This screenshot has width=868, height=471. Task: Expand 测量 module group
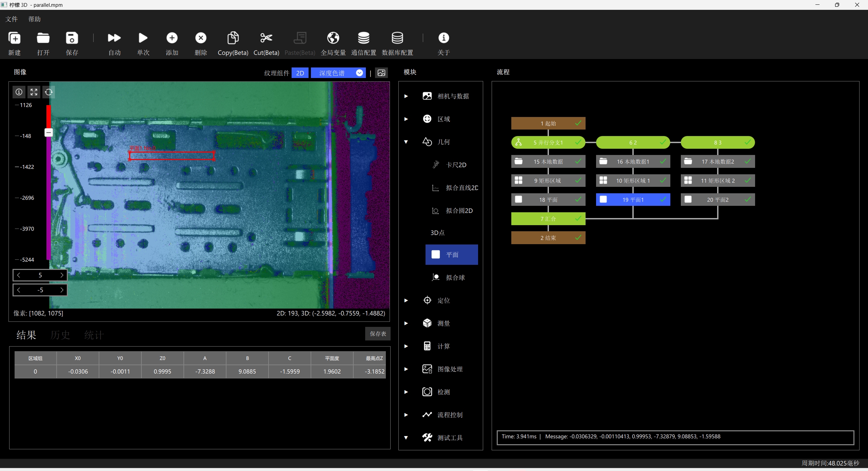tap(406, 323)
